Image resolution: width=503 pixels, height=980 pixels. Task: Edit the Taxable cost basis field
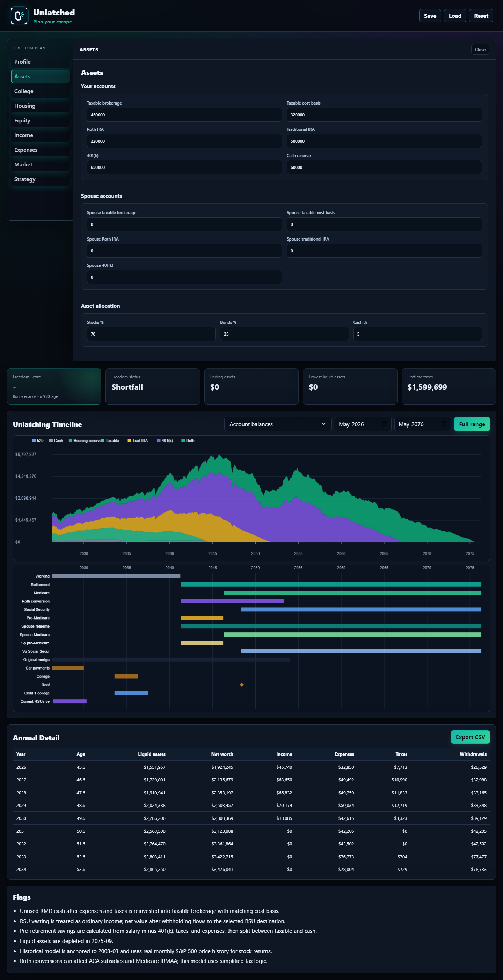click(x=384, y=115)
